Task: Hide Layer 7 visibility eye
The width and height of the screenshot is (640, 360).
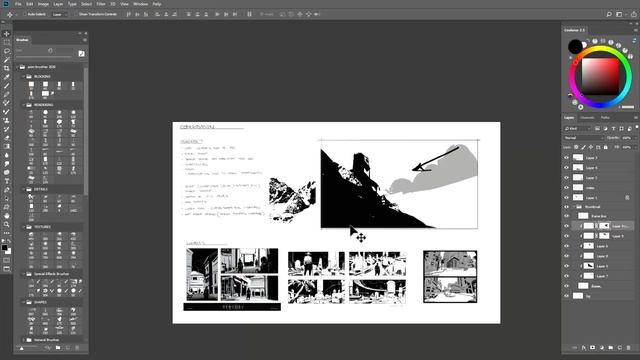Action: point(567,276)
